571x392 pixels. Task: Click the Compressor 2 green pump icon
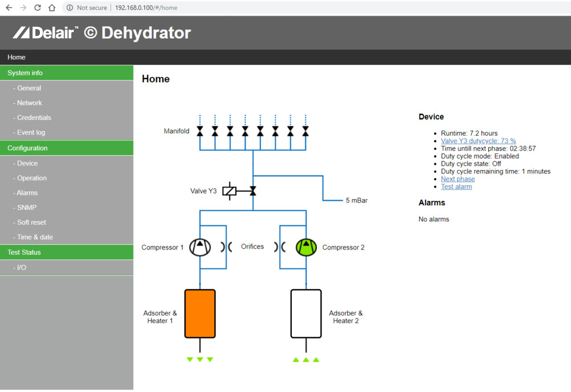(x=306, y=247)
